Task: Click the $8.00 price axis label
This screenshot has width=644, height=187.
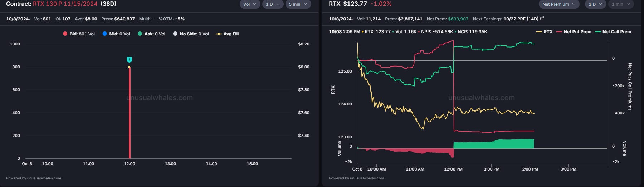Action: coord(304,67)
